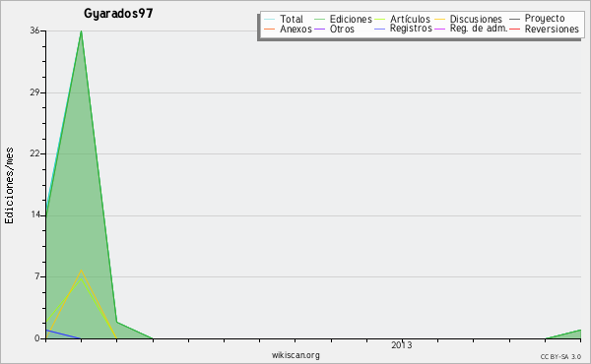Click the Ediciones/mes vertical axis title
Image resolution: width=591 pixels, height=364 pixels.
(9, 186)
